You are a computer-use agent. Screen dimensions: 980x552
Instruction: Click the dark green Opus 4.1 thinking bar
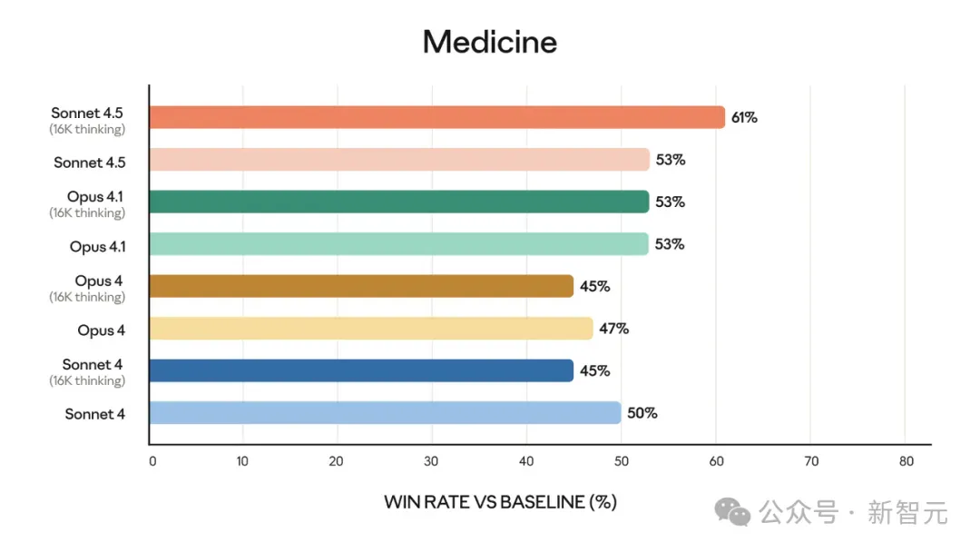click(399, 202)
